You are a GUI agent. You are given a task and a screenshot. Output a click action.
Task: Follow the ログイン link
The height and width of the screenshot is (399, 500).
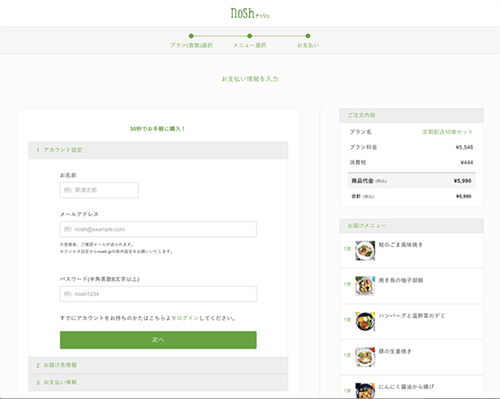188,318
